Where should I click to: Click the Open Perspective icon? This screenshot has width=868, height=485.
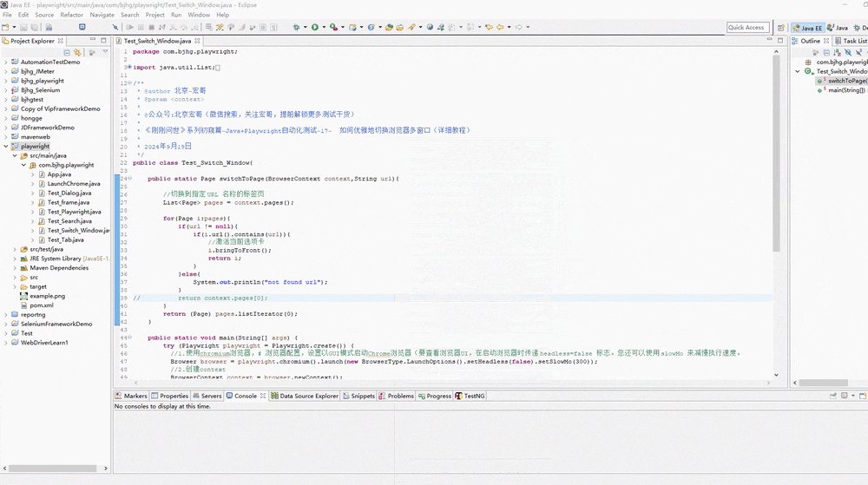780,28
